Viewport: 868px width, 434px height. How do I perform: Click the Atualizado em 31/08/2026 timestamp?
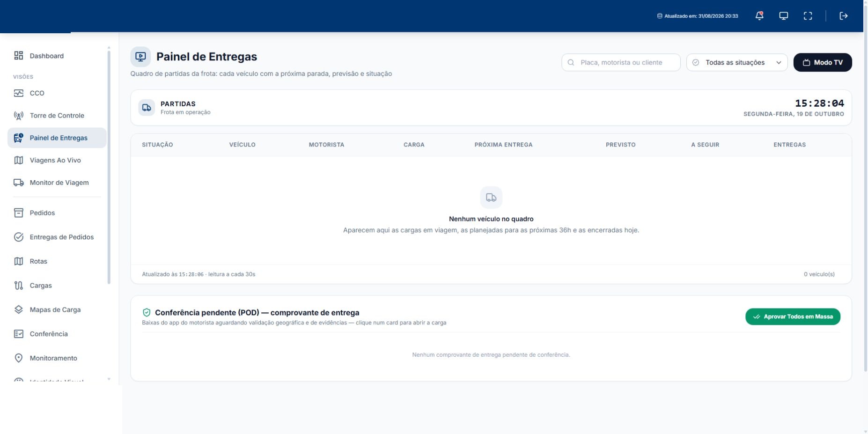click(x=698, y=16)
